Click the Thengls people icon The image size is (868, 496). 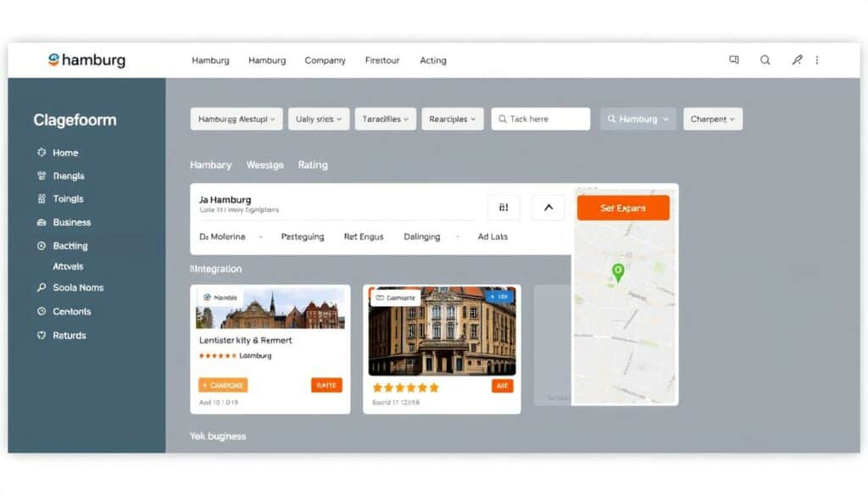point(42,176)
